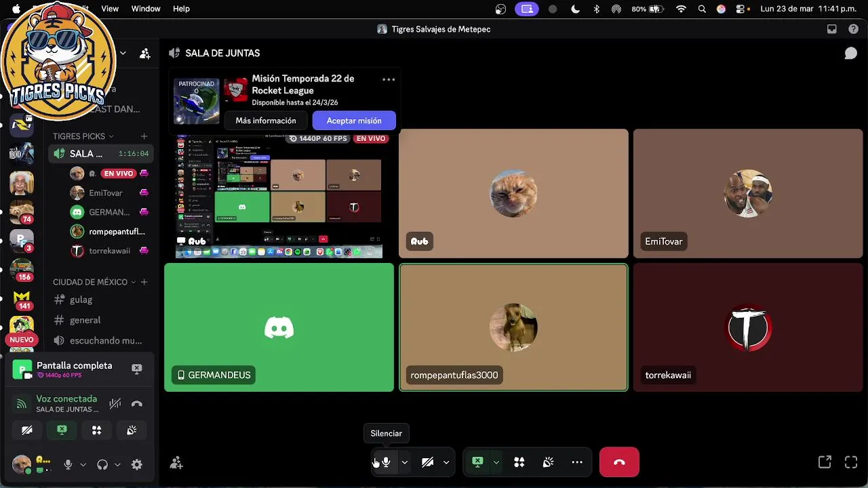Open the Help menu
Image resolution: width=868 pixels, height=488 pixels.
(x=181, y=9)
